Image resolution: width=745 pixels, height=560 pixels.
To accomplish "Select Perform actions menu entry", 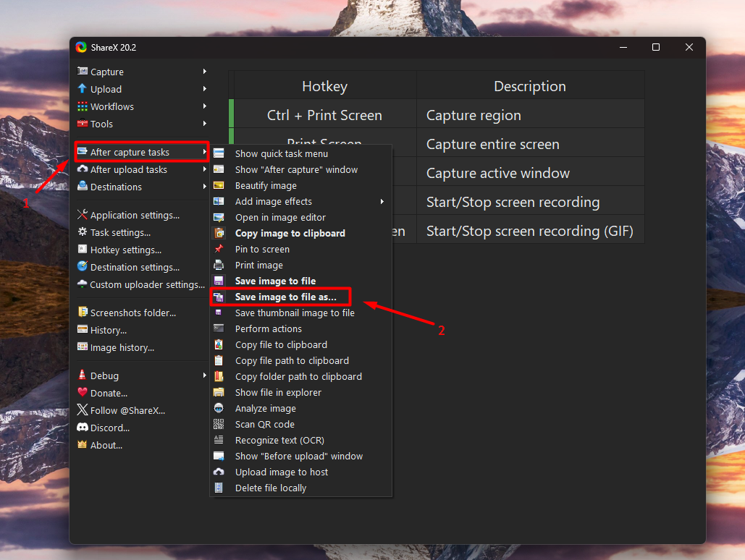I will [x=300, y=328].
